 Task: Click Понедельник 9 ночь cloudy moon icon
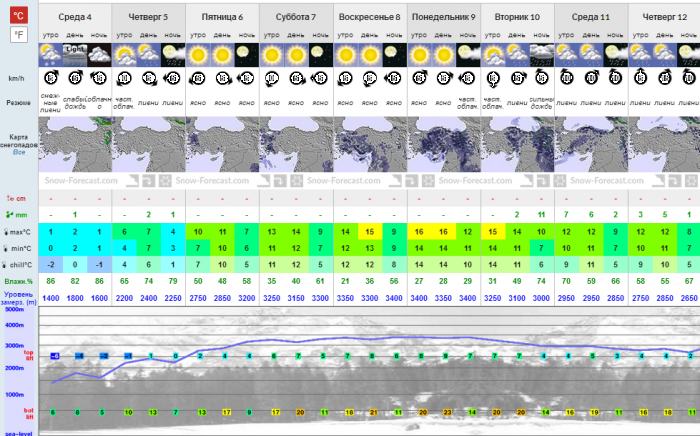pos(467,55)
